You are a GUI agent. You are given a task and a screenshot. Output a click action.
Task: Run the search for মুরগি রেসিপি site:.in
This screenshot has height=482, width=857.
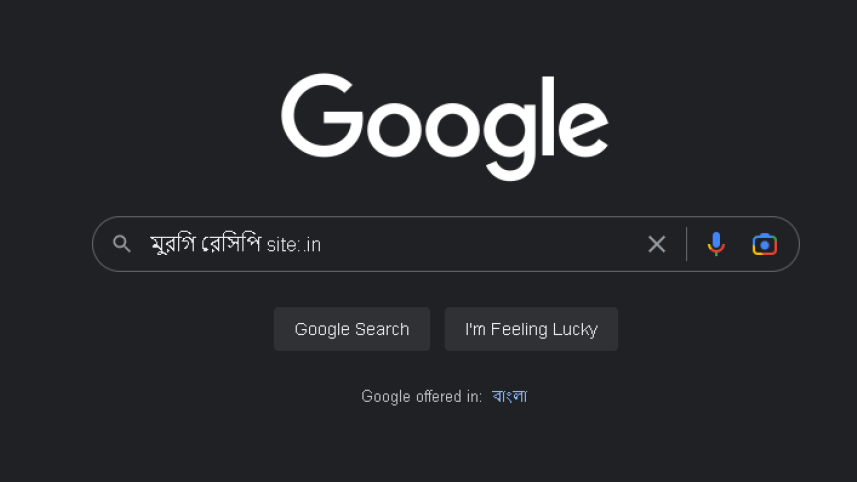352,329
